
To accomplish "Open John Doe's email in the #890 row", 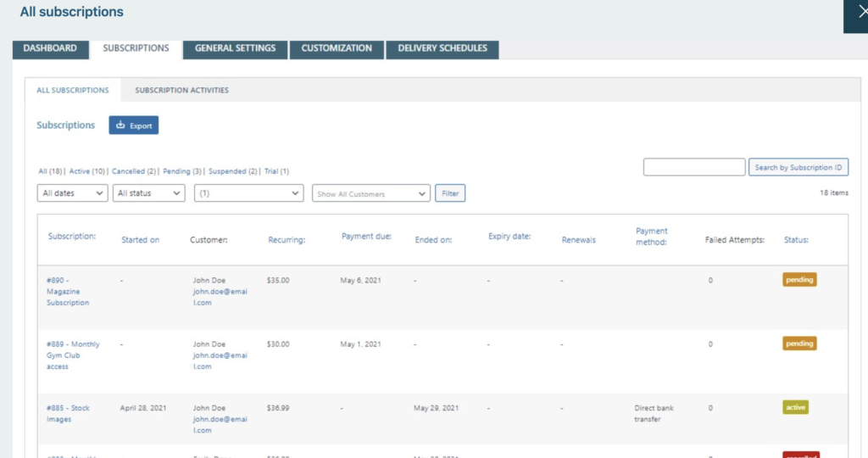I will click(220, 297).
